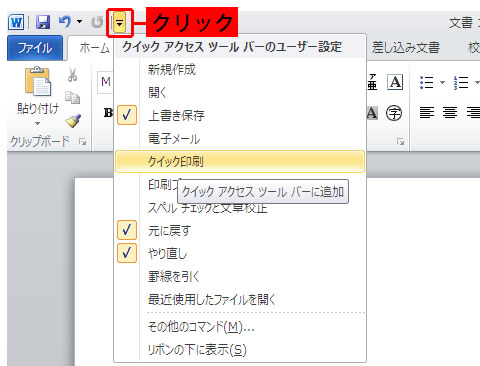Open bullet list style dropdown arrow

[443, 82]
